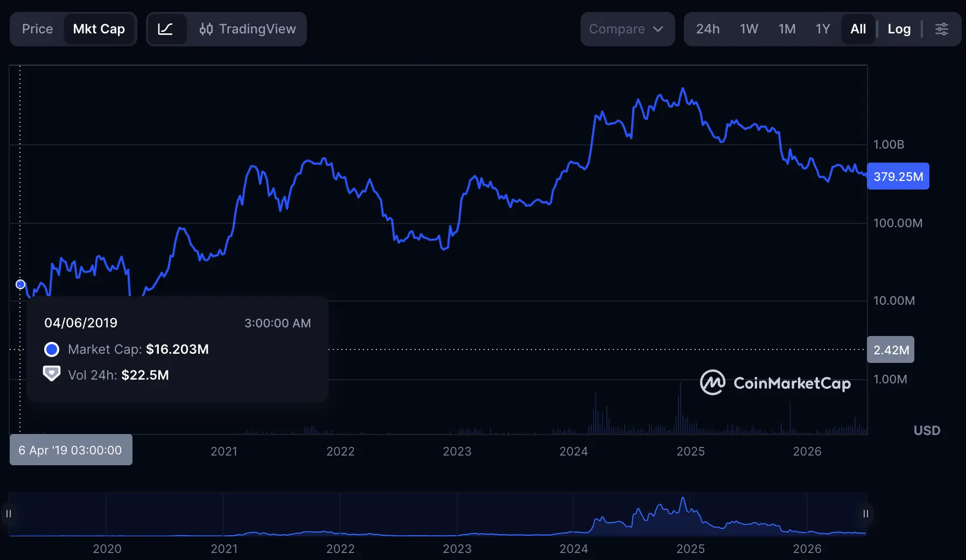The height and width of the screenshot is (560, 966).
Task: Click the TradingView candlestick icon
Action: pos(206,29)
